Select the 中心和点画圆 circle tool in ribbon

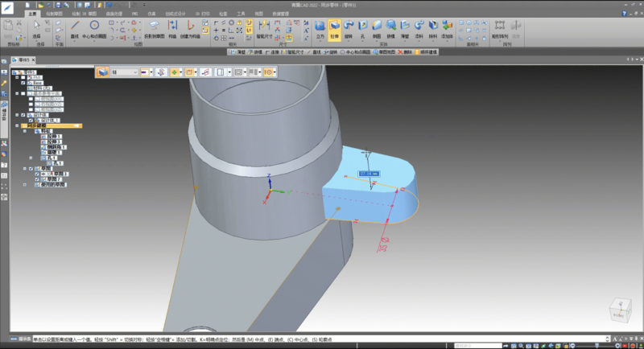(94, 28)
